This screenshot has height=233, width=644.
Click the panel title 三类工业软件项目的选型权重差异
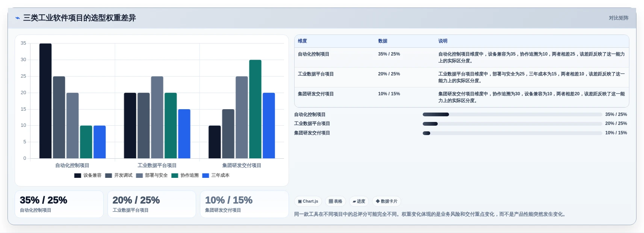[80, 18]
